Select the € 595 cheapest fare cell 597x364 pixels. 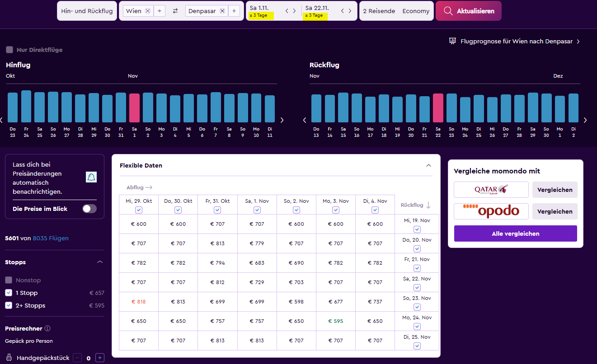(335, 321)
